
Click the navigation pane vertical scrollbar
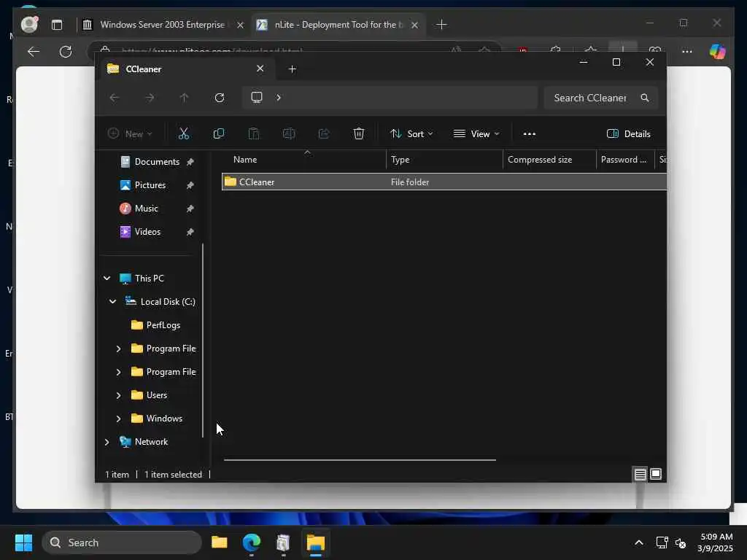coord(203,340)
